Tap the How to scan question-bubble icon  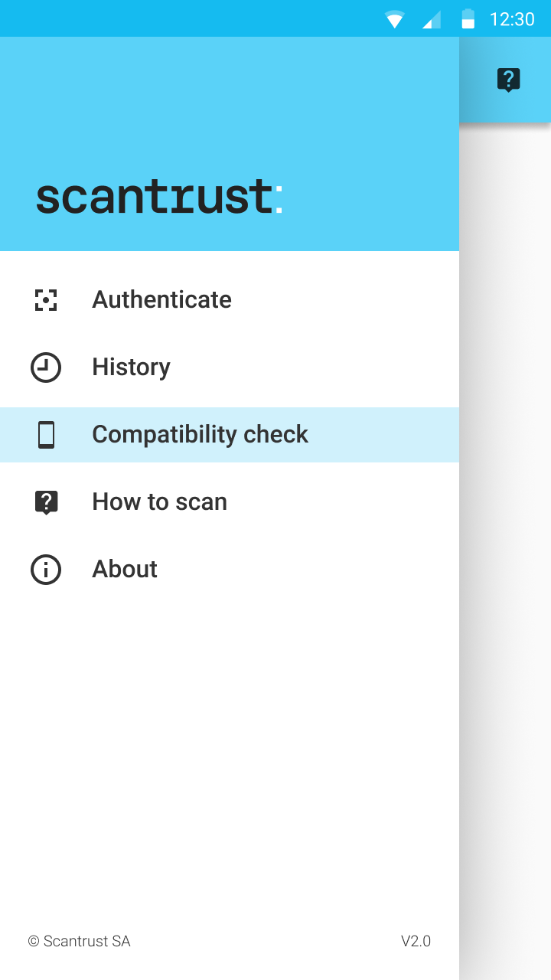(x=46, y=502)
